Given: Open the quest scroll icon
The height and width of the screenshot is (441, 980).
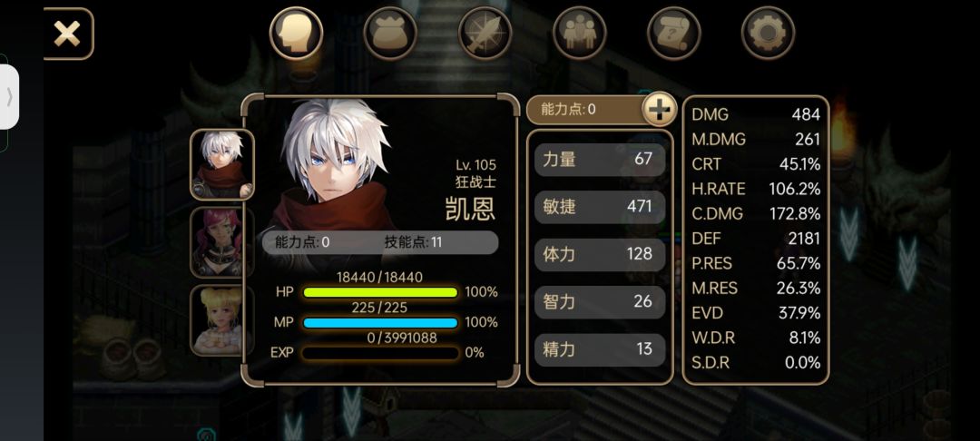Looking at the screenshot, I should pyautogui.click(x=673, y=33).
